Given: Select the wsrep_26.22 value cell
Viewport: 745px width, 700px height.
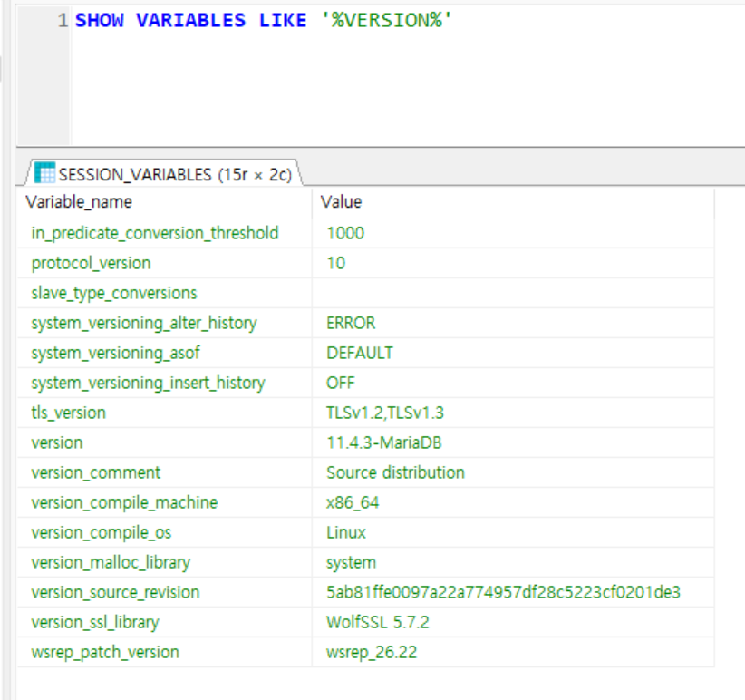Looking at the screenshot, I should (x=513, y=653).
